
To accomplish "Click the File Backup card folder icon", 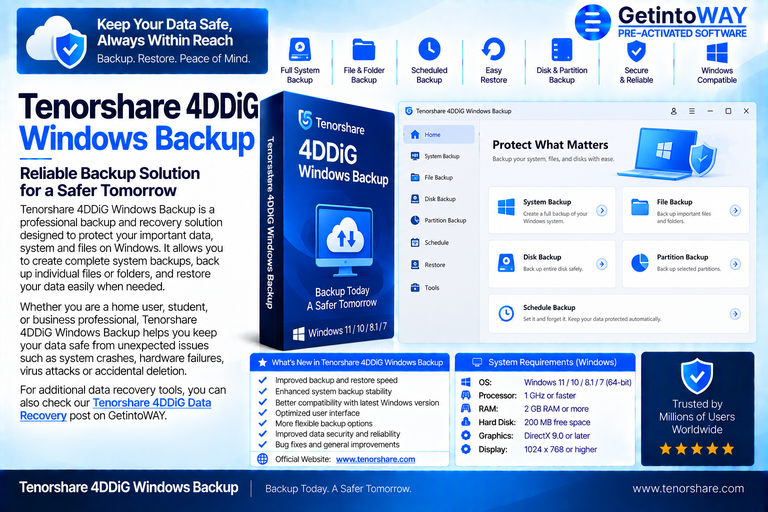I will [x=640, y=207].
